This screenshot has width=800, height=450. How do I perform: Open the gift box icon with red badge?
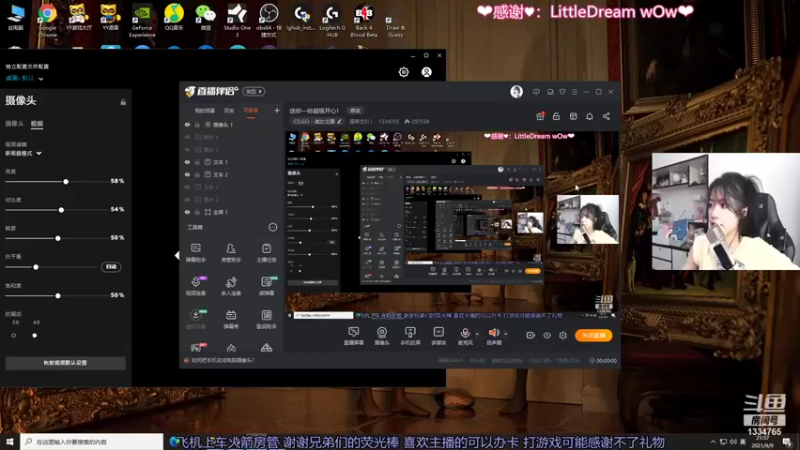[x=540, y=116]
